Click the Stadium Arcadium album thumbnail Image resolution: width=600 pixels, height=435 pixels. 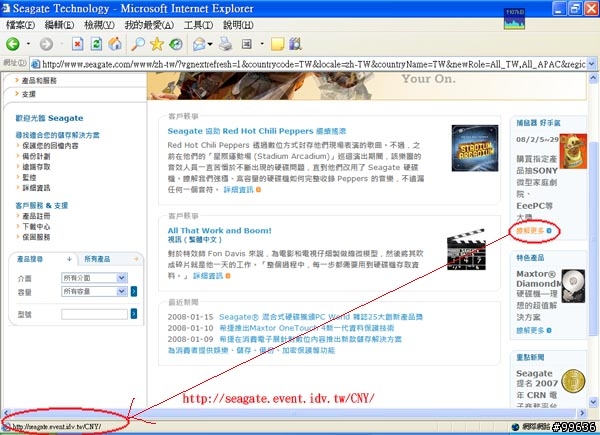tap(475, 148)
